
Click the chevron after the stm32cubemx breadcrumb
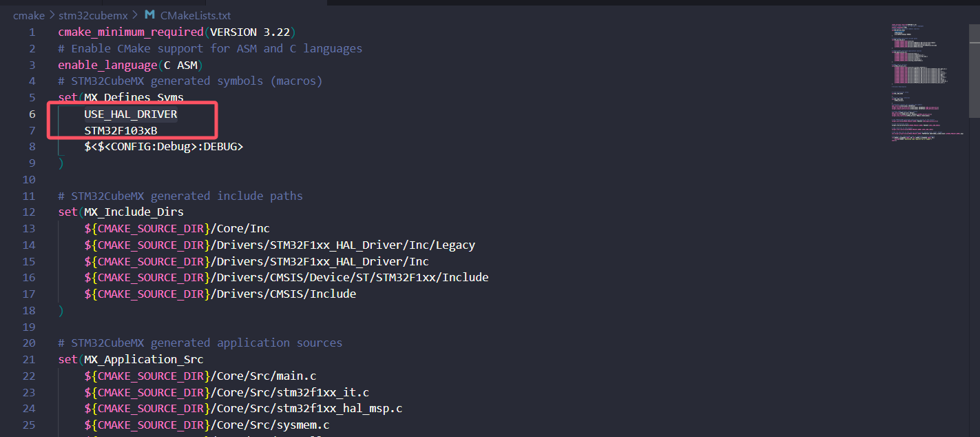click(134, 14)
